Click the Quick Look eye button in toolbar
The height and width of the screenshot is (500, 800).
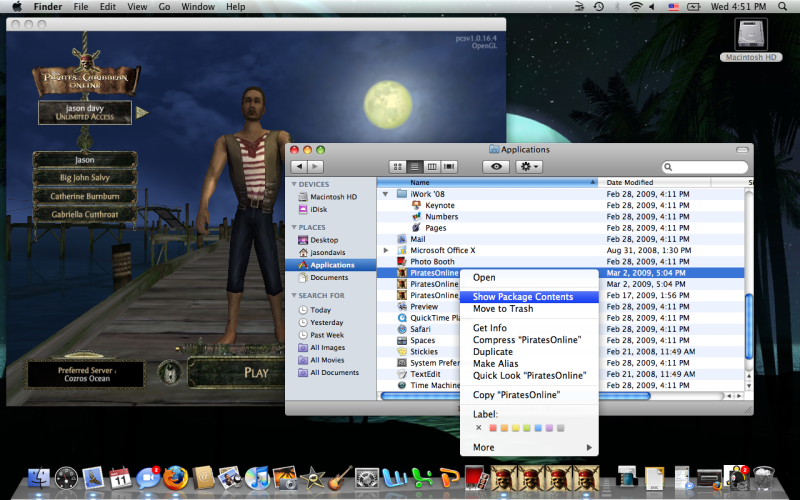496,167
